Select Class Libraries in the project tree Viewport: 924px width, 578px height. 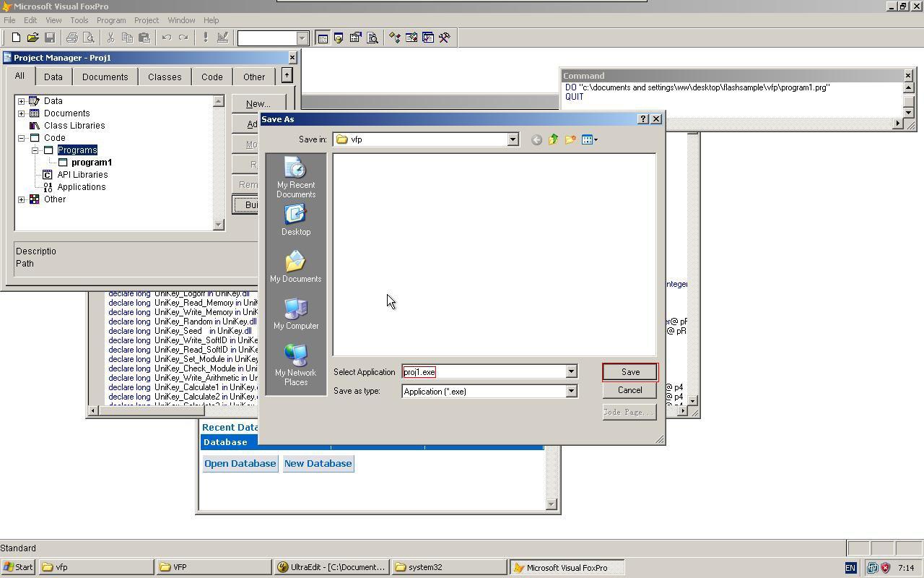[74, 126]
